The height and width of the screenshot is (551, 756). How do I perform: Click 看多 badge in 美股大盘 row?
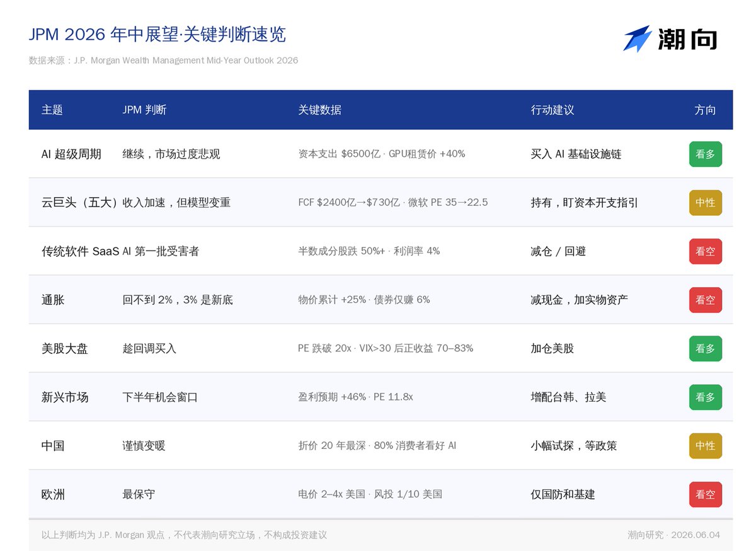coord(706,349)
